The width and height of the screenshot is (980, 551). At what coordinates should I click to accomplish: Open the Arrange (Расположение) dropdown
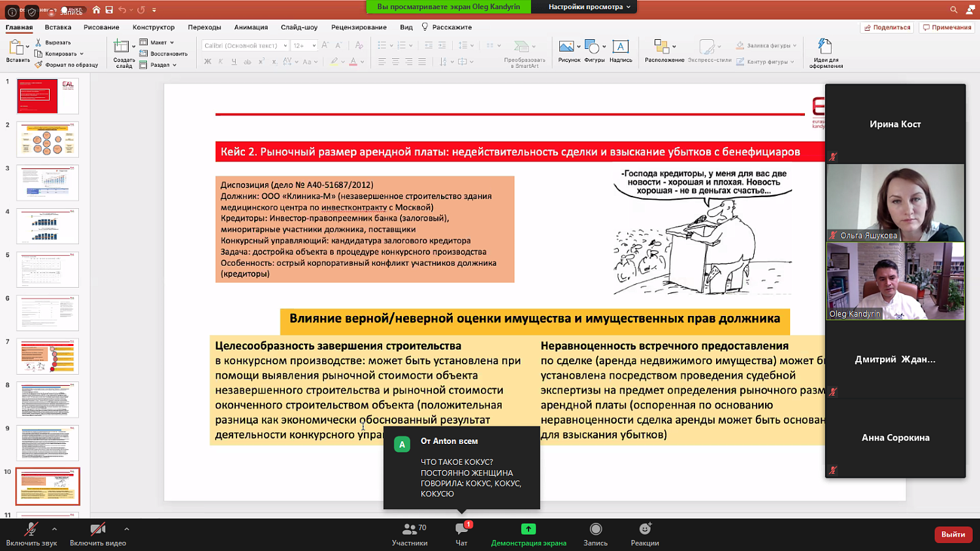pos(664,50)
